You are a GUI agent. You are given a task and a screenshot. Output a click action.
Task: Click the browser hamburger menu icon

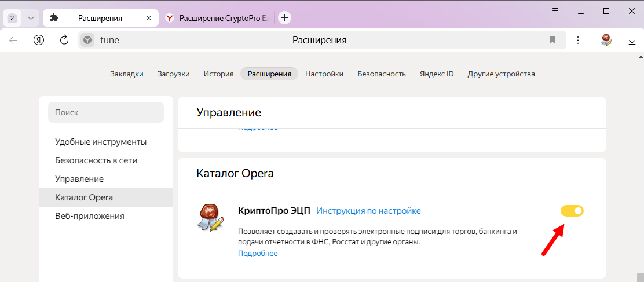coord(555,11)
